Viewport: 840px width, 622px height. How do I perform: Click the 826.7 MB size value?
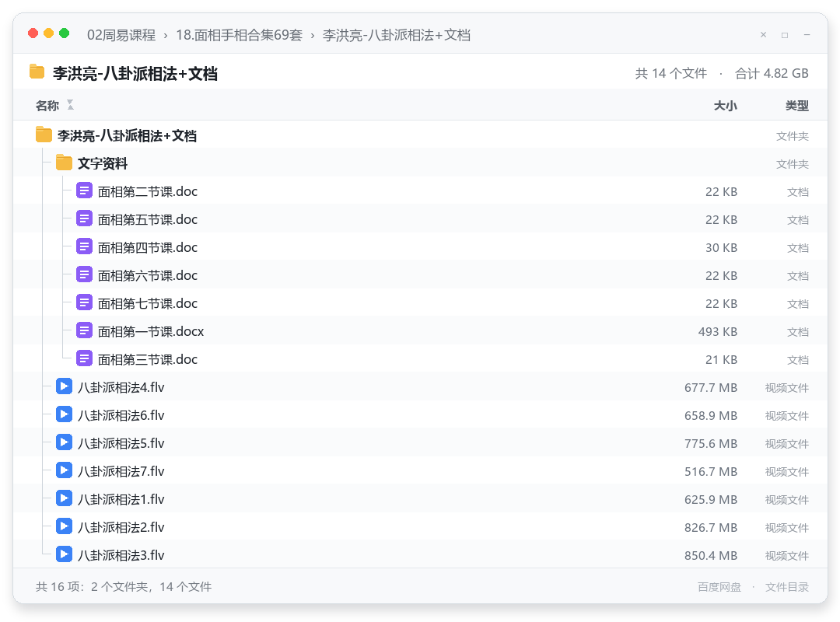[711, 527]
